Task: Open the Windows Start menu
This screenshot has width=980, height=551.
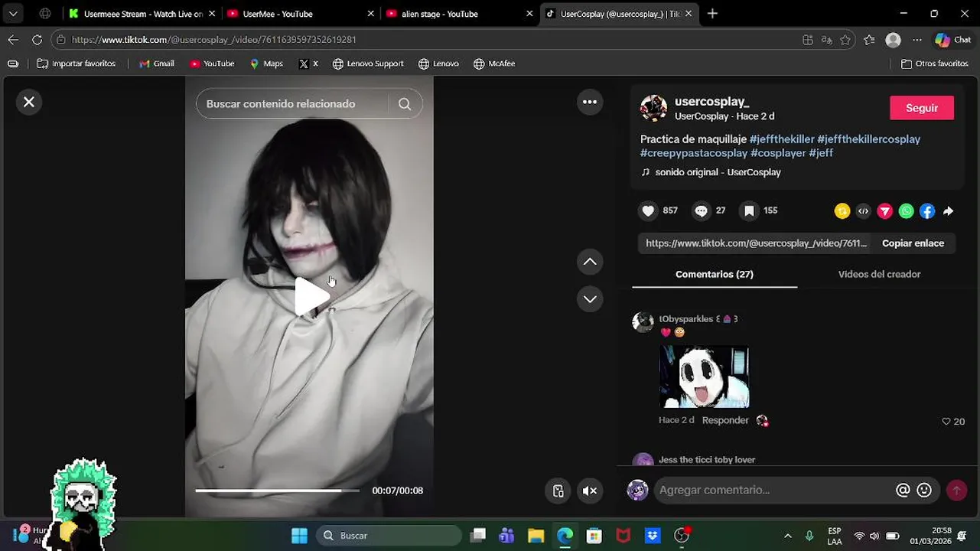Action: pyautogui.click(x=299, y=536)
